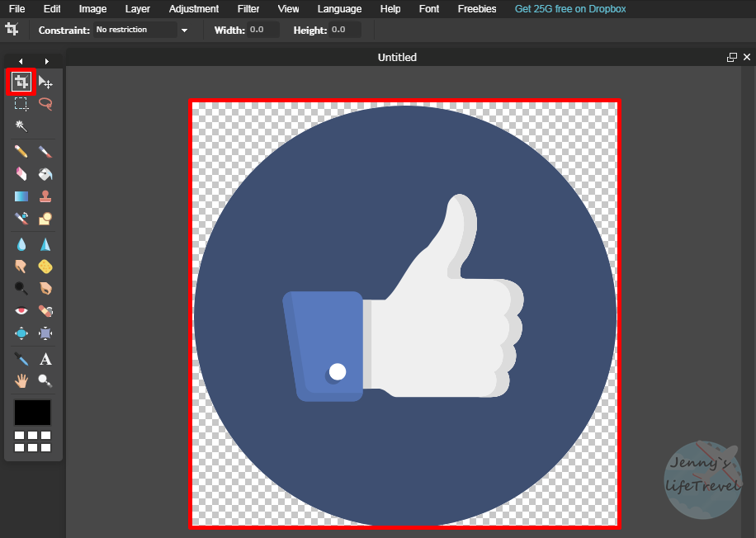Select the Hand pan tool
This screenshot has width=756, height=538.
21,381
